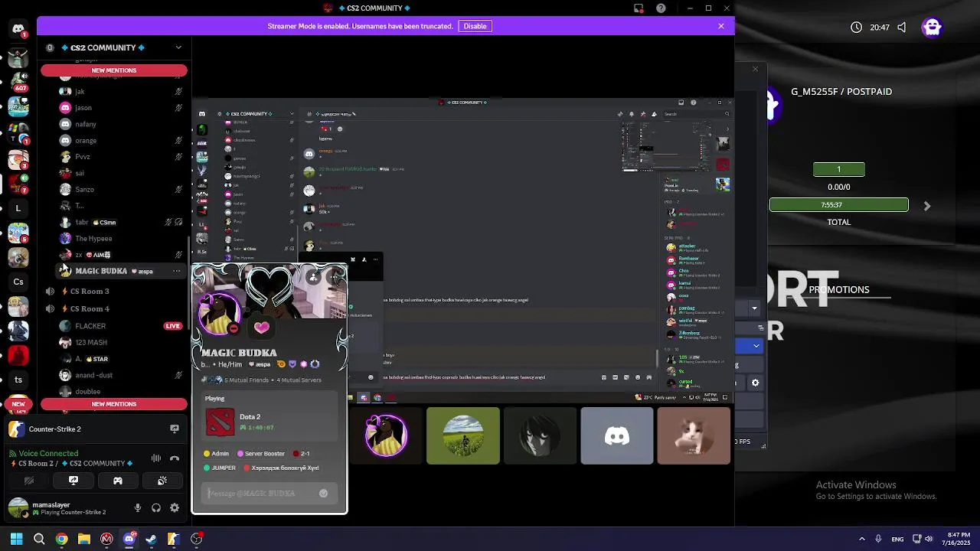Open more options for MAGIC BUDKA row

(177, 271)
